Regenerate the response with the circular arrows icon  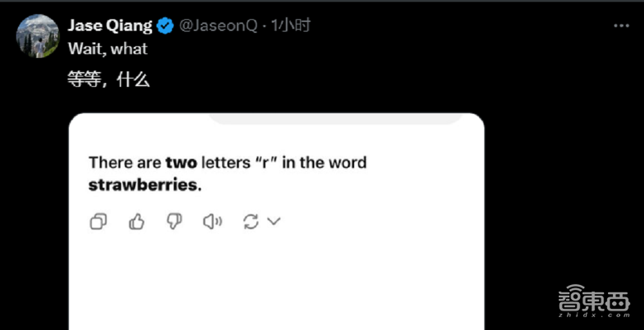point(251,222)
